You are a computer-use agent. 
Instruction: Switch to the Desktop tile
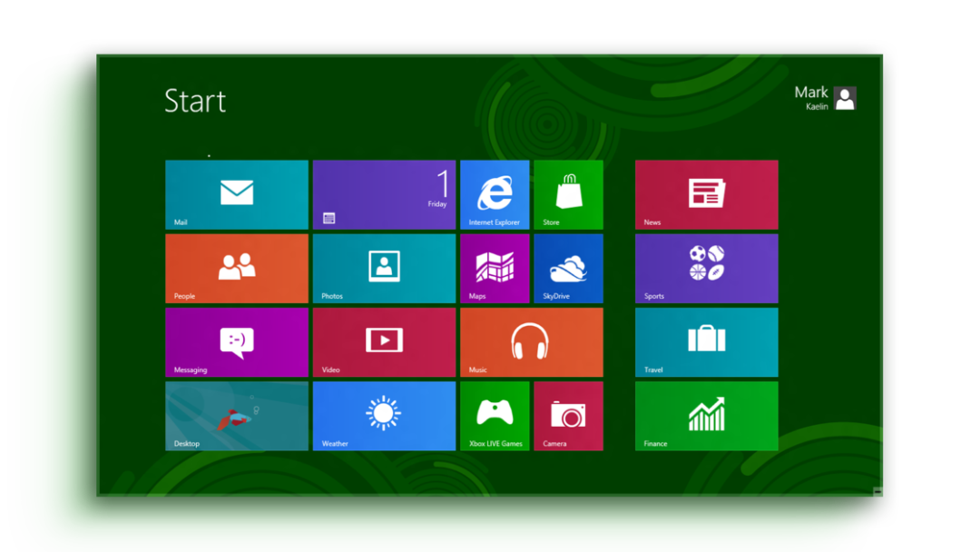236,416
